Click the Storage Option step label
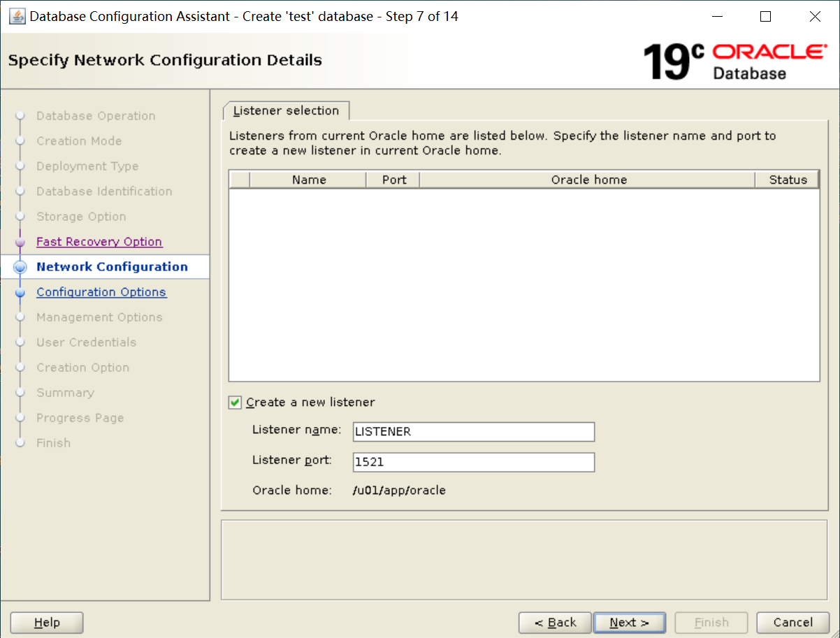This screenshot has width=840, height=638. tap(81, 217)
